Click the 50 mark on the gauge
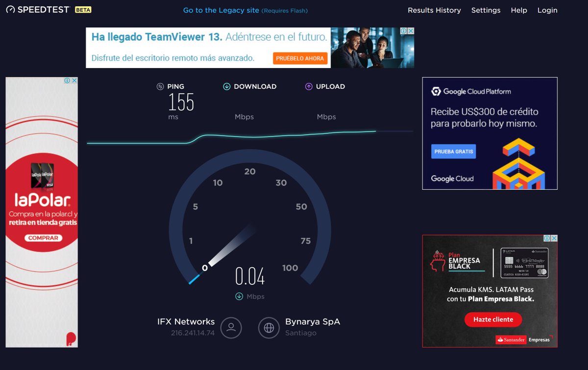Viewport: 588px width, 370px height. tap(301, 207)
